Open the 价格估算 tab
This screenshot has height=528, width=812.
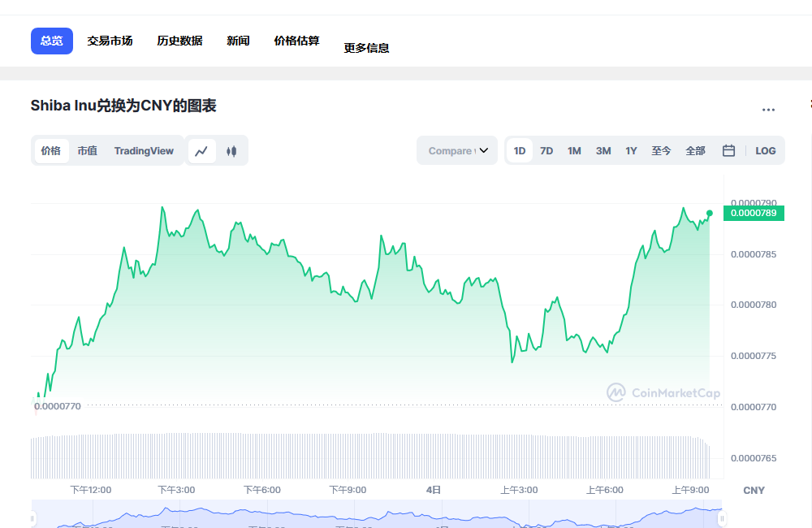point(296,41)
